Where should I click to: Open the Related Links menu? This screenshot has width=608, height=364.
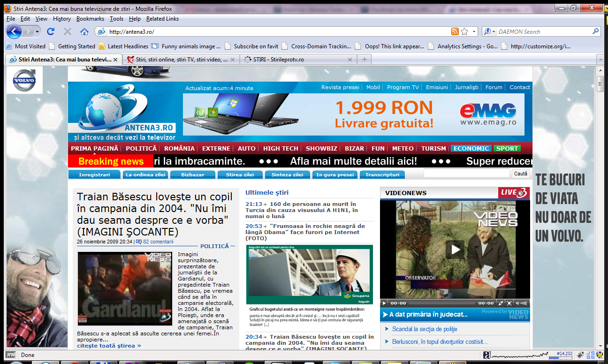click(x=162, y=19)
